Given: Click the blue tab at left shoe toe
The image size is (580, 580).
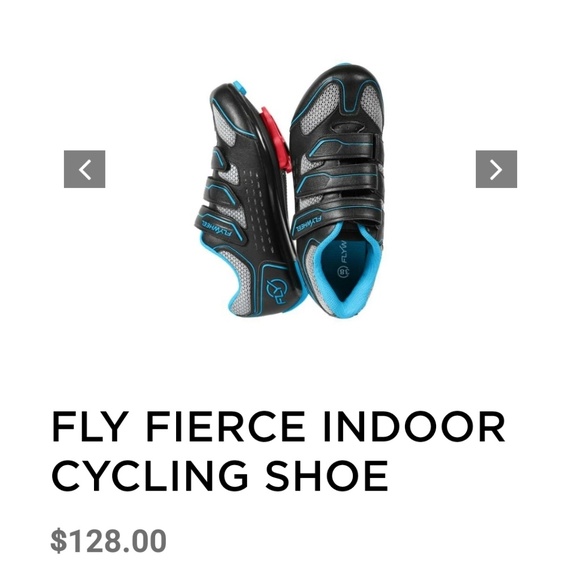Looking at the screenshot, I should click(239, 87).
